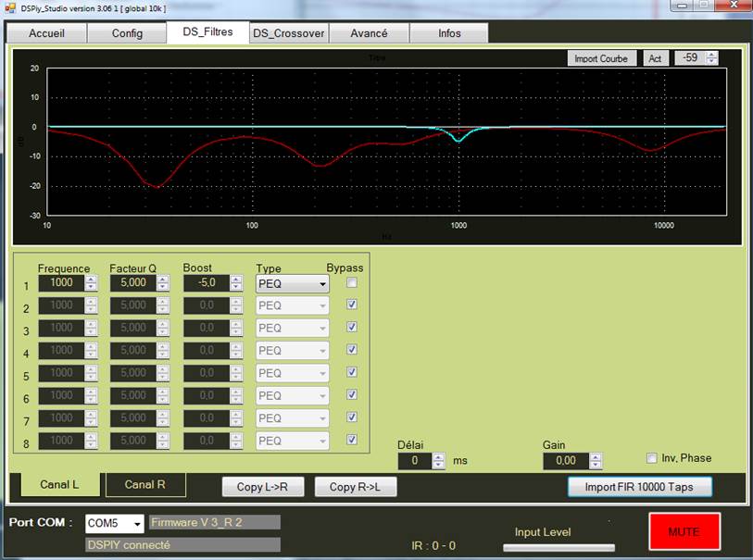753x560 pixels.
Task: Click filter 2 Boost field
Action: 207,305
